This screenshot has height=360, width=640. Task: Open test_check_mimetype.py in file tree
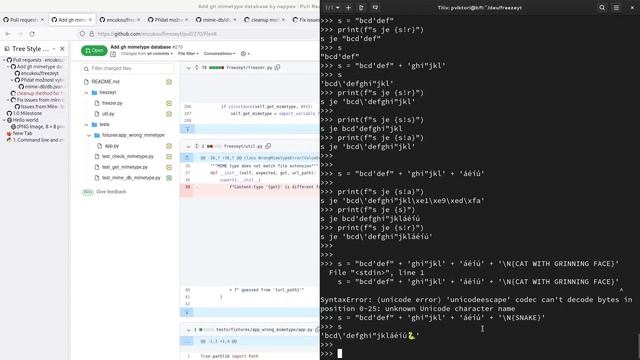click(x=127, y=156)
